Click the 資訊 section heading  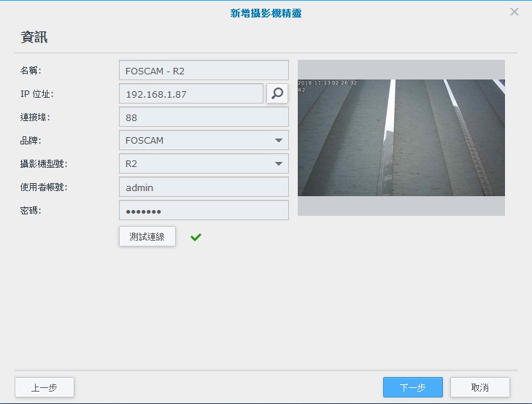point(34,37)
